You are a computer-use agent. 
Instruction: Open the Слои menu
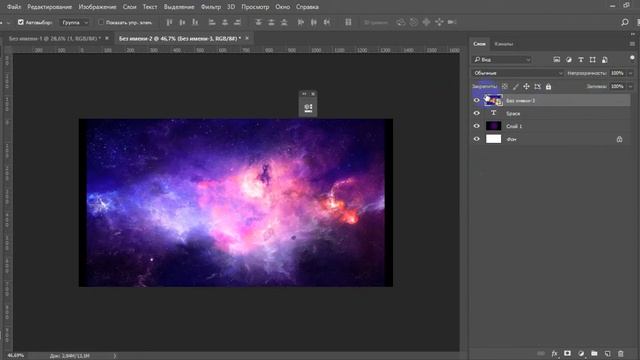pos(129,7)
